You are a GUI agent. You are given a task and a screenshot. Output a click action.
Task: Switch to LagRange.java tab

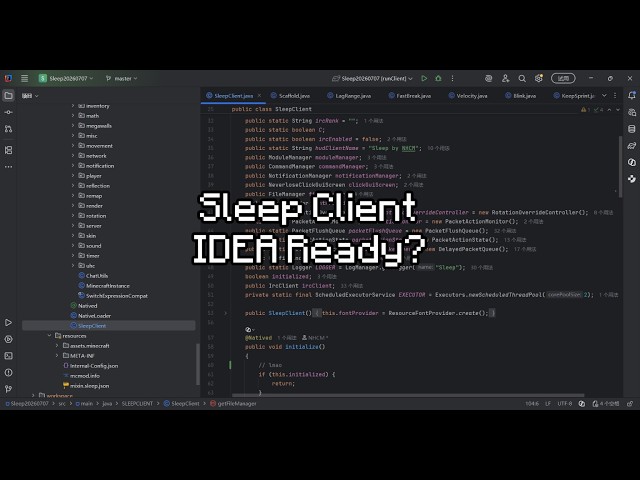349,96
